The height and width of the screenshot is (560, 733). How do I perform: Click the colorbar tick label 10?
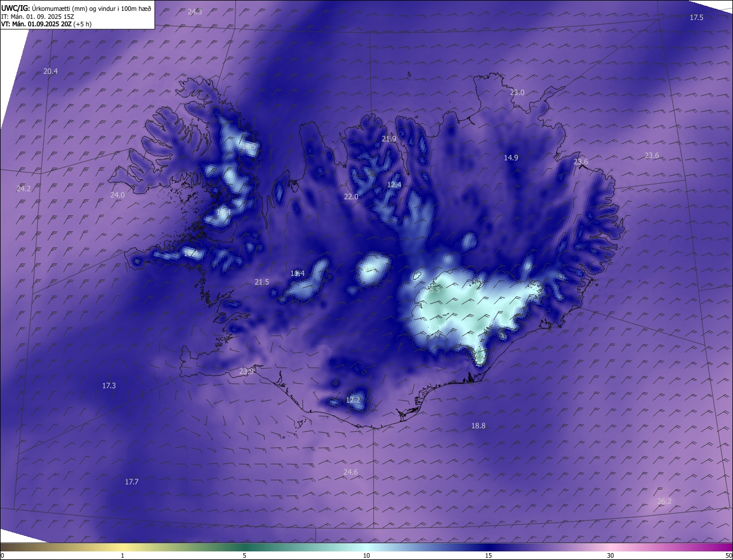[x=366, y=555]
